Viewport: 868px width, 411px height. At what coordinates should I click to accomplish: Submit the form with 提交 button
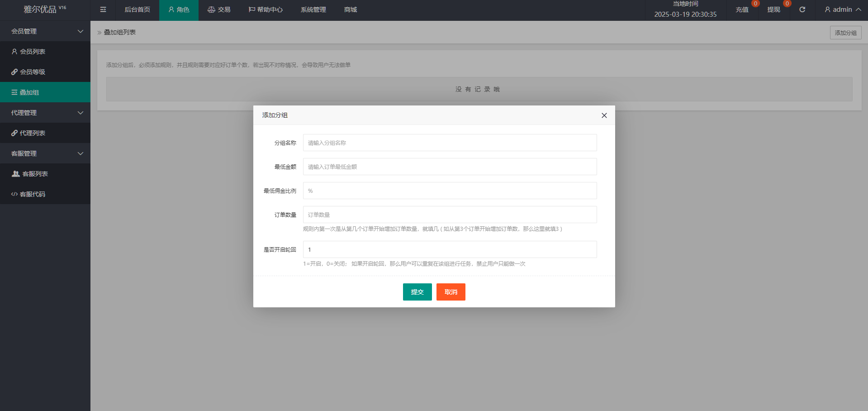click(417, 292)
